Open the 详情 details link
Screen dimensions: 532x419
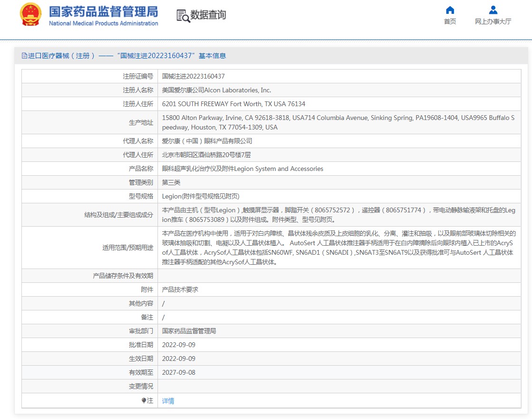pyautogui.click(x=168, y=401)
